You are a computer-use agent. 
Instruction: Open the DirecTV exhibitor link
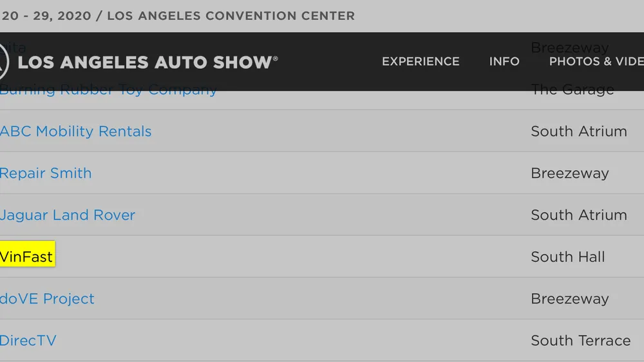[x=28, y=341]
